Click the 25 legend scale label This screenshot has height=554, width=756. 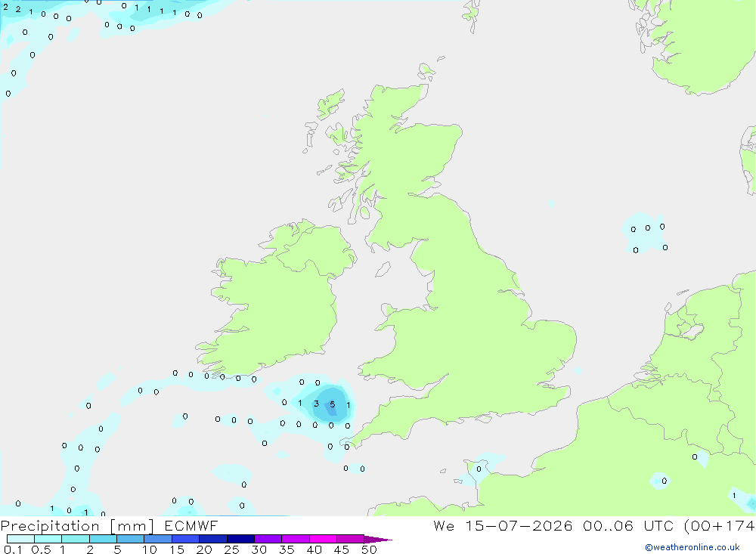pos(231,549)
